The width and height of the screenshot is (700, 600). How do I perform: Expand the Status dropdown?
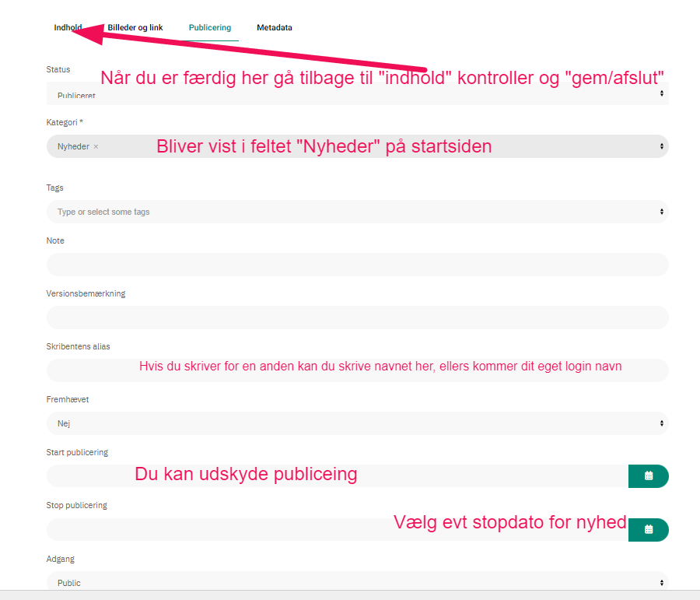coord(358,93)
